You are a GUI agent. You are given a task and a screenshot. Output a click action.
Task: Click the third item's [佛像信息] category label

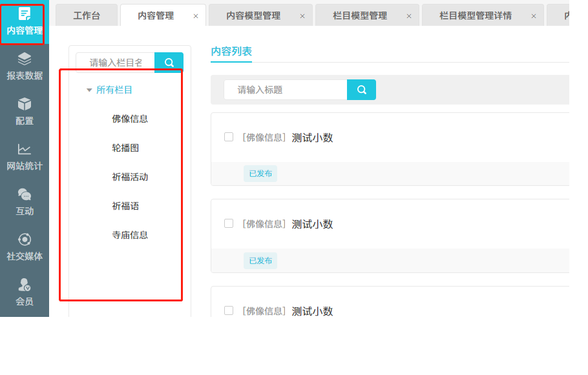tap(264, 311)
